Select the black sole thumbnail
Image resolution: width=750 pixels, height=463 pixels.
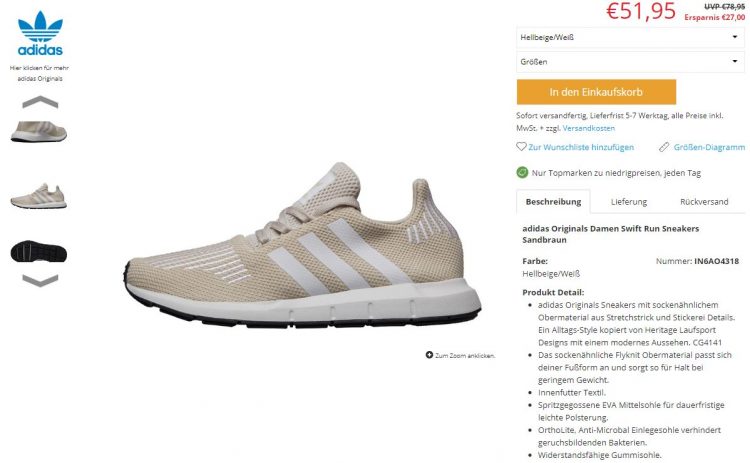(x=39, y=252)
